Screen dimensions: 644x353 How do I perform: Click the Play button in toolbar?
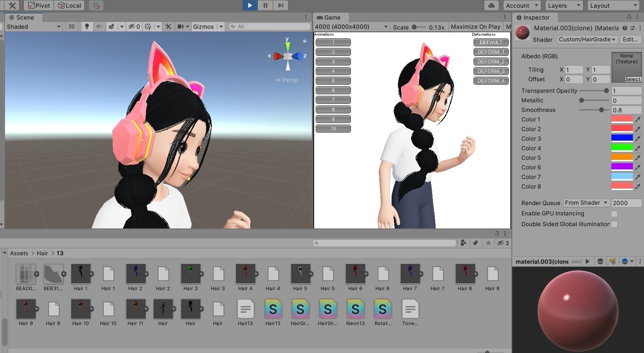[x=250, y=5]
